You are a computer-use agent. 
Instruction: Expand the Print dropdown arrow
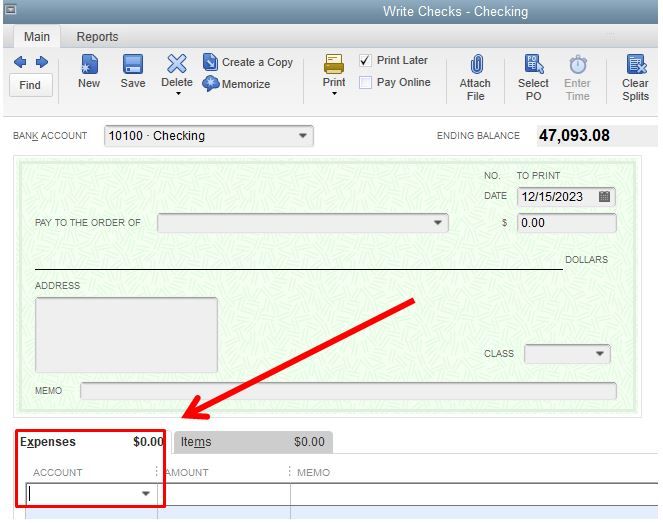coord(334,93)
